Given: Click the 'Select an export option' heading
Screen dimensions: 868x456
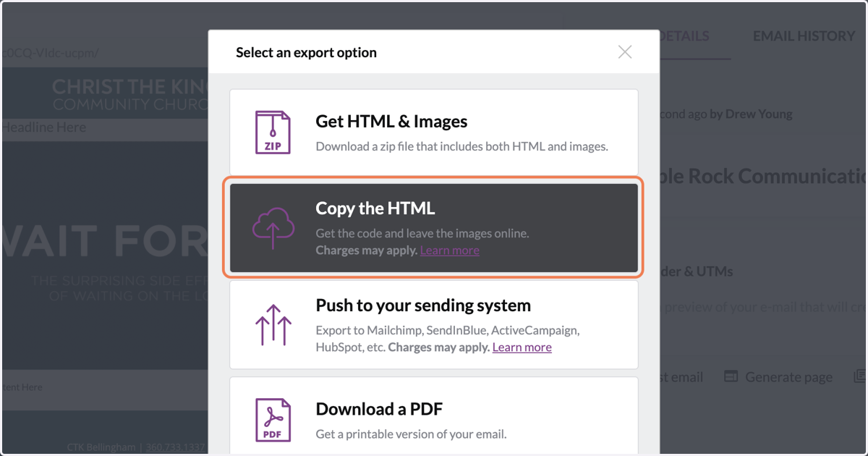Looking at the screenshot, I should [306, 53].
